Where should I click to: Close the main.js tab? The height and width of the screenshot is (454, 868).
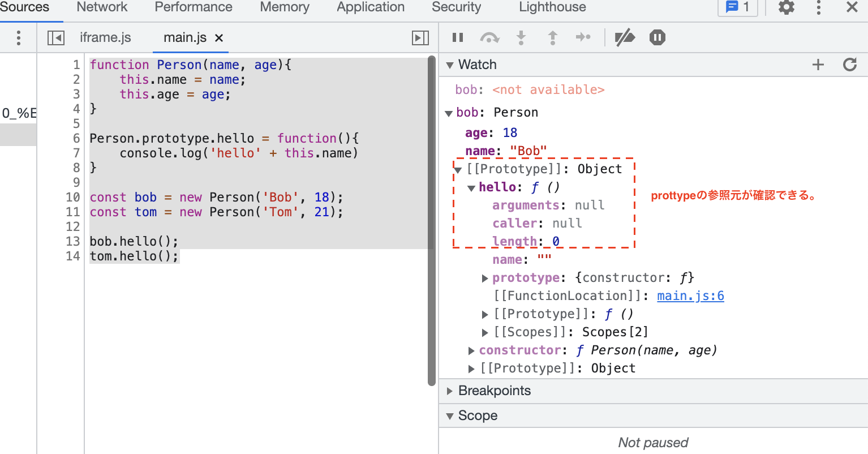point(219,38)
